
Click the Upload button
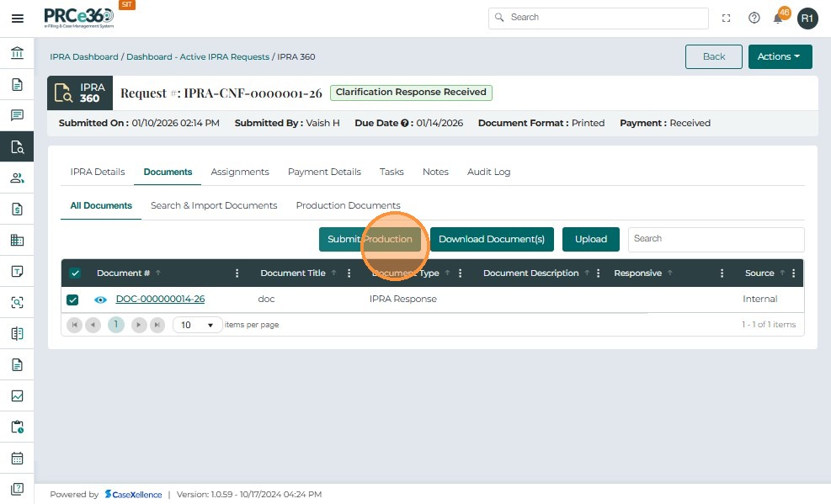[x=591, y=239]
